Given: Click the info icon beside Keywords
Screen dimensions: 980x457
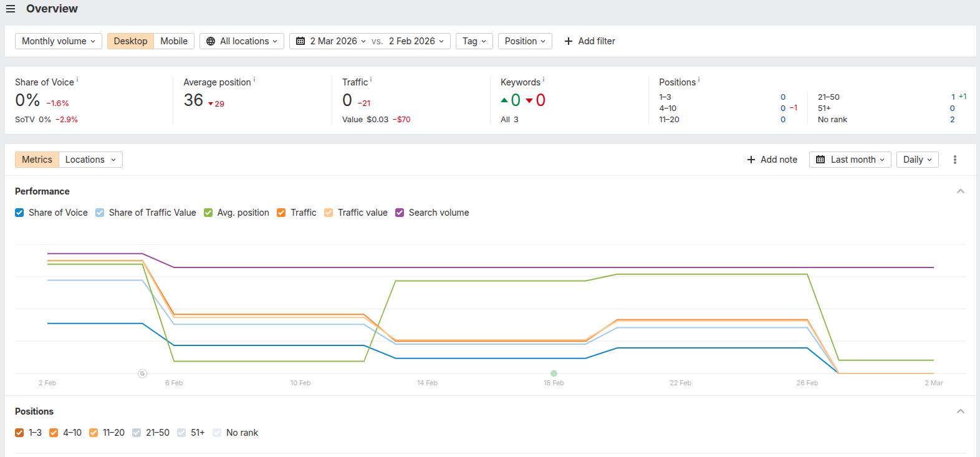Looking at the screenshot, I should coord(544,80).
